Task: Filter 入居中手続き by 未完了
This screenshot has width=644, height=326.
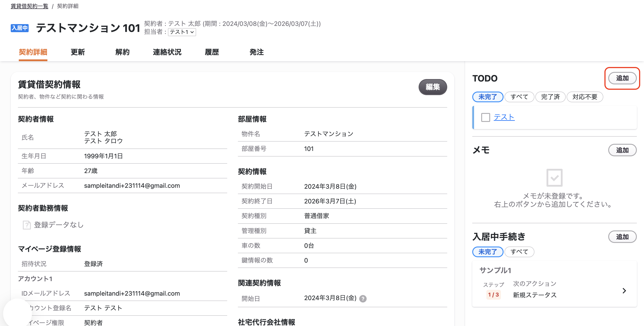Action: (487, 252)
